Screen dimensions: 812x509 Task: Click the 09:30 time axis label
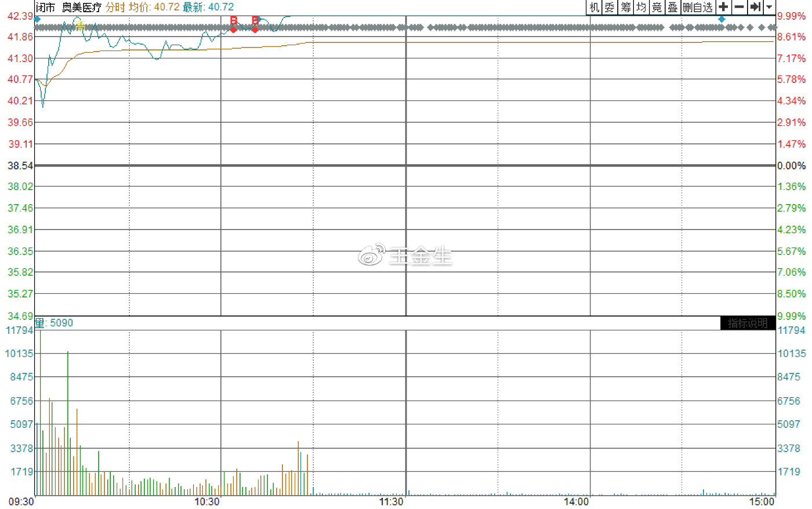[21, 501]
